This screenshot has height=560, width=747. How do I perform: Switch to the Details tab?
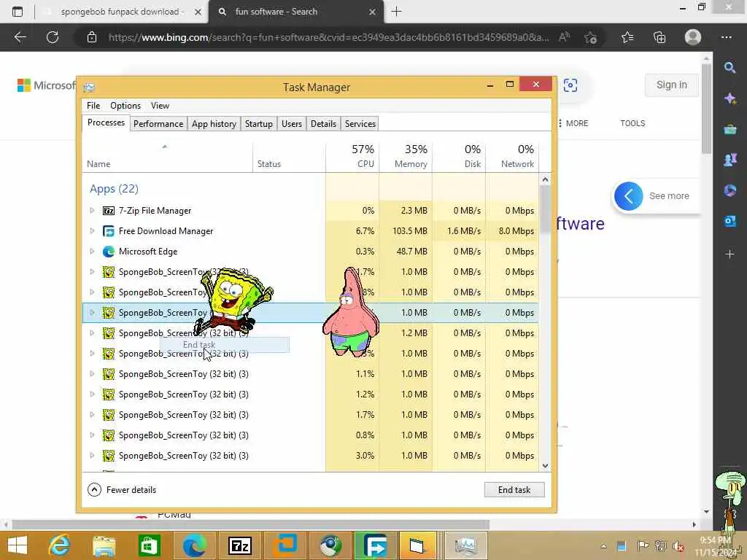click(x=323, y=124)
